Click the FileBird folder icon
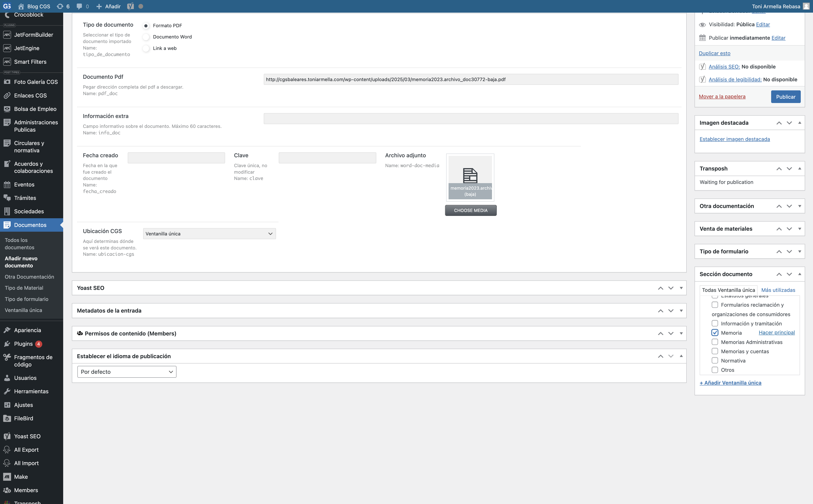Image resolution: width=813 pixels, height=504 pixels. pos(7,418)
